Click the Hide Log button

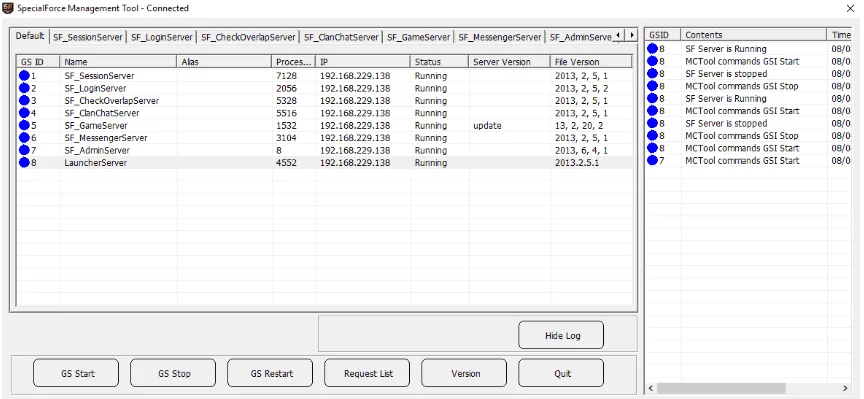coord(561,335)
